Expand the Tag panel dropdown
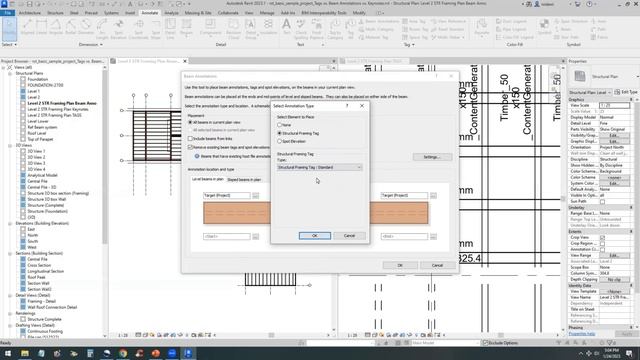This screenshot has width=640, height=360. pos(409,44)
